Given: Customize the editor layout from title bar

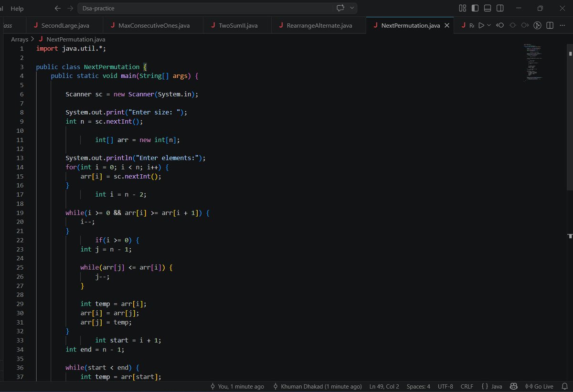Looking at the screenshot, I should point(462,8).
